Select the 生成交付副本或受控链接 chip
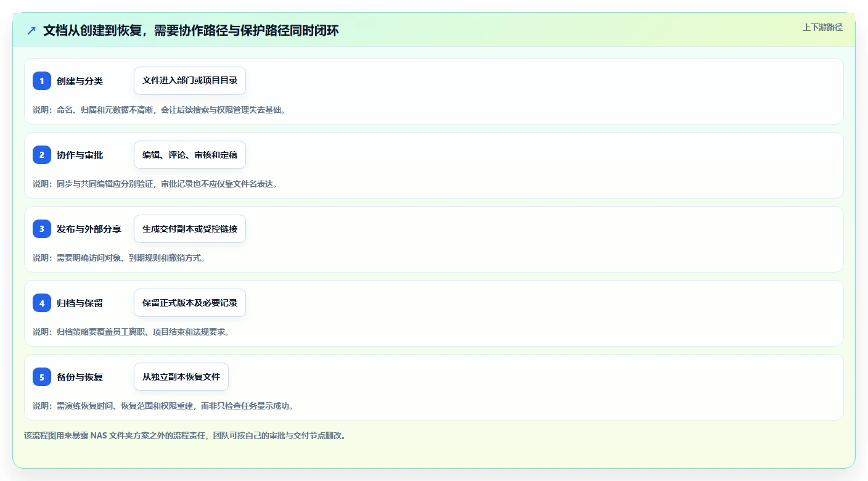This screenshot has width=868, height=481. (190, 229)
